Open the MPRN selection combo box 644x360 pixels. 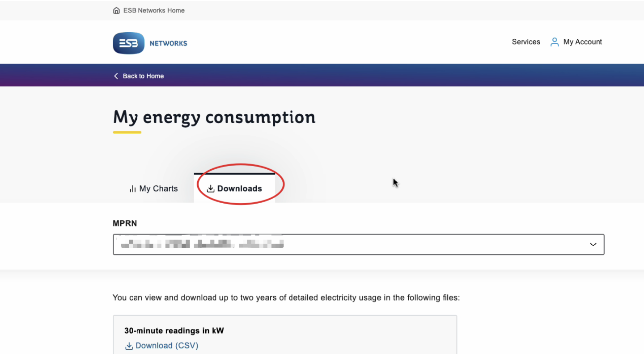[349, 244]
